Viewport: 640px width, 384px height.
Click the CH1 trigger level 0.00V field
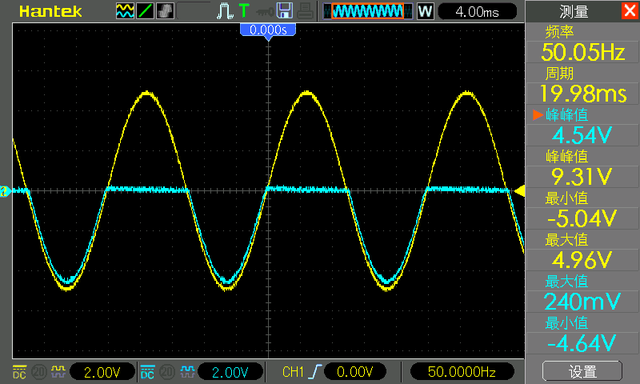(x=355, y=372)
